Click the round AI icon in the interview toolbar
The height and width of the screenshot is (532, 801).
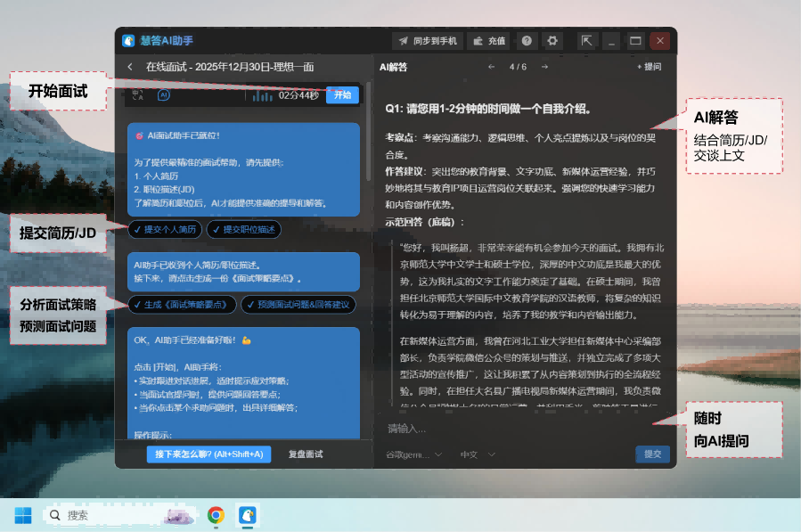click(x=164, y=94)
